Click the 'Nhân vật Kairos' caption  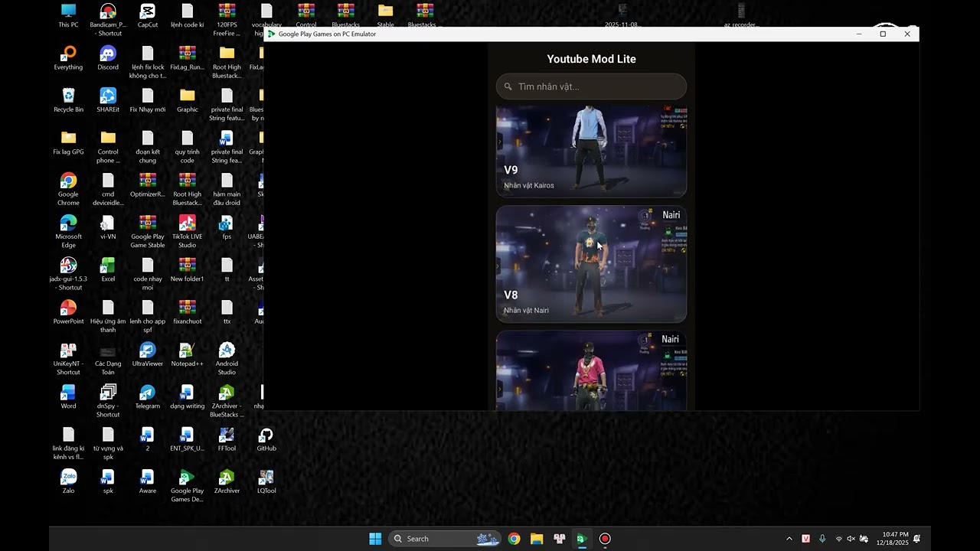529,185
